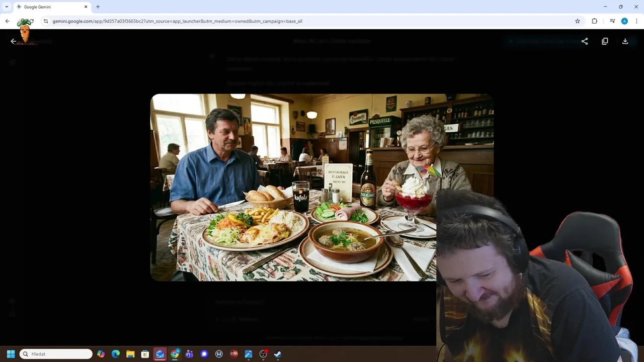Viewport: 644px width, 362px height.
Task: Click the Hledat taskbar search box
Action: (x=56, y=354)
